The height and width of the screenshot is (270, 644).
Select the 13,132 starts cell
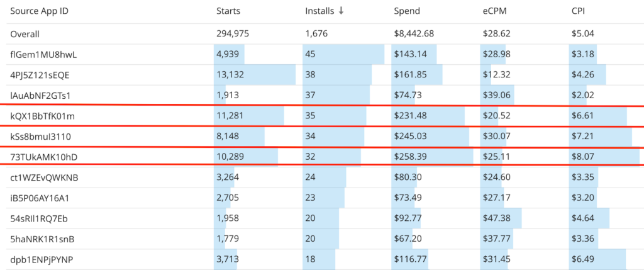click(230, 75)
